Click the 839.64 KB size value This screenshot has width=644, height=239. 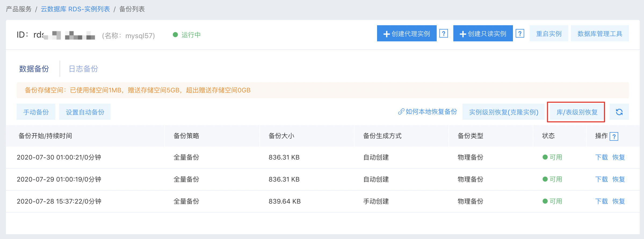click(x=284, y=201)
